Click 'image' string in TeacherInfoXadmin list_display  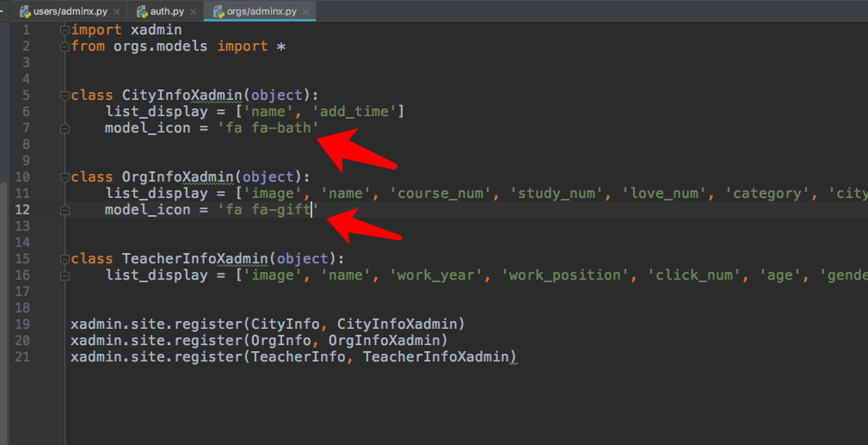point(273,275)
